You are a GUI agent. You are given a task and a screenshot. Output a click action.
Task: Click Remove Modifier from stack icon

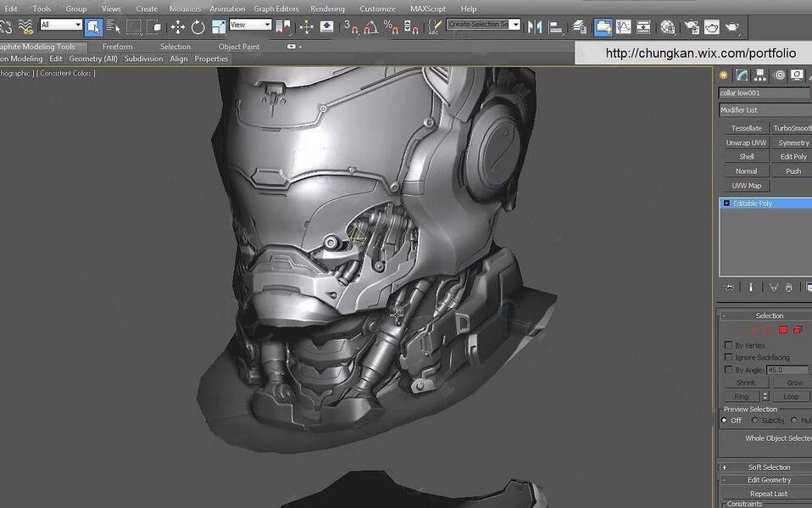(789, 287)
